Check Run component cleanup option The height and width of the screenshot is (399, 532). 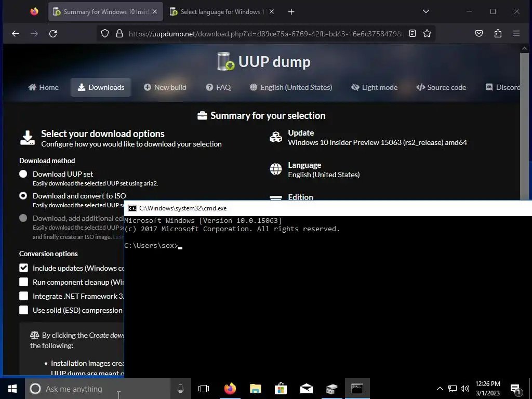(x=23, y=282)
